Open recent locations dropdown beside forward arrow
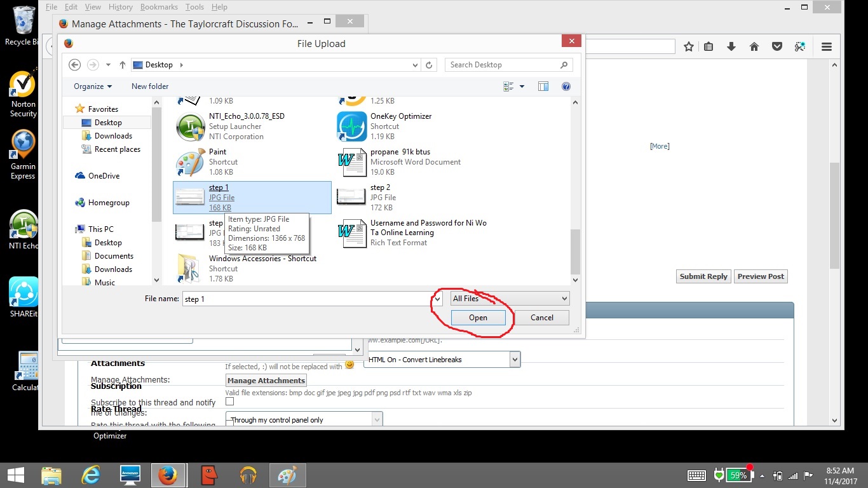Screen dimensions: 868x488 (x=109, y=65)
